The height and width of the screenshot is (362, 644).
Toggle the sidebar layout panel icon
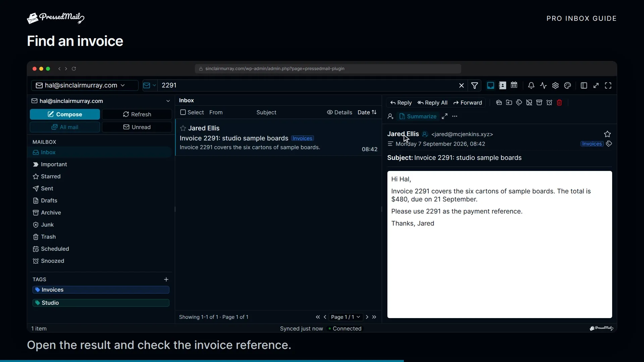click(x=584, y=85)
